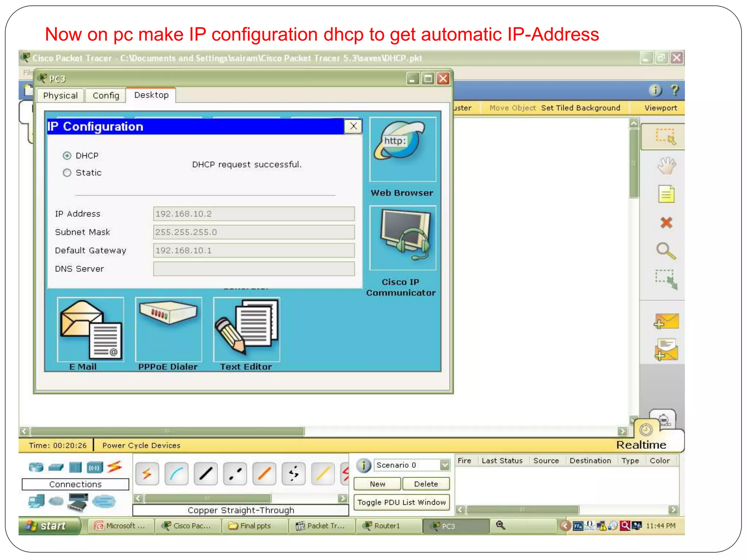This screenshot has height=560, width=747.
Task: Click the DNS Server field
Action: pyautogui.click(x=254, y=269)
